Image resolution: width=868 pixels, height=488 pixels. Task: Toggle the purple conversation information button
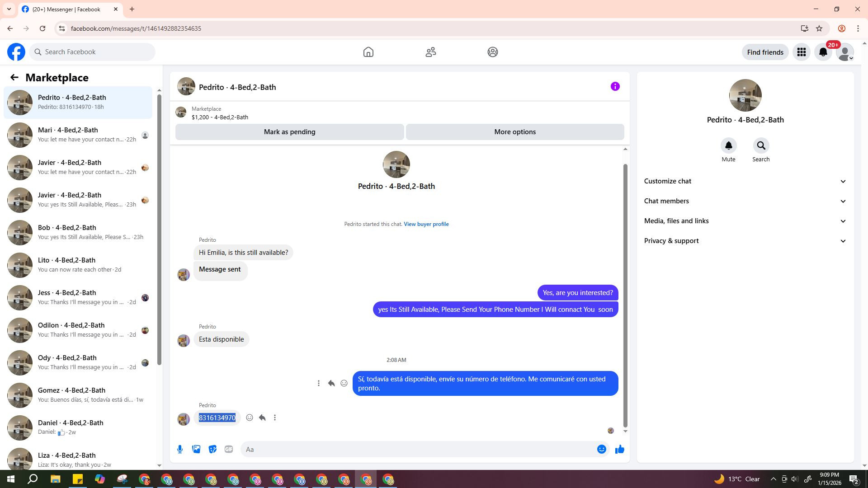coord(615,86)
